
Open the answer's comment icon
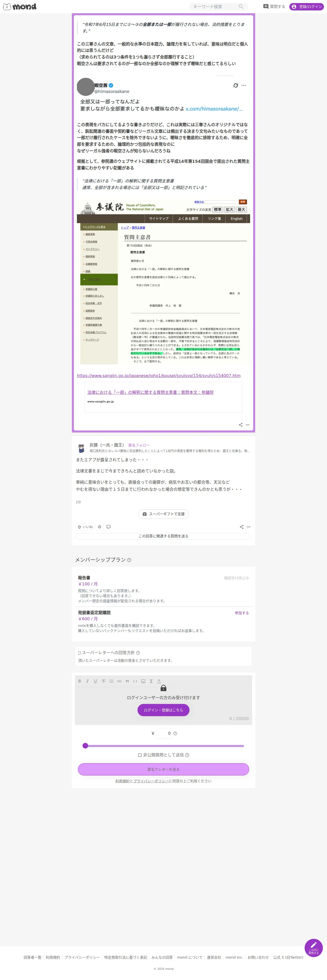[x=108, y=527]
